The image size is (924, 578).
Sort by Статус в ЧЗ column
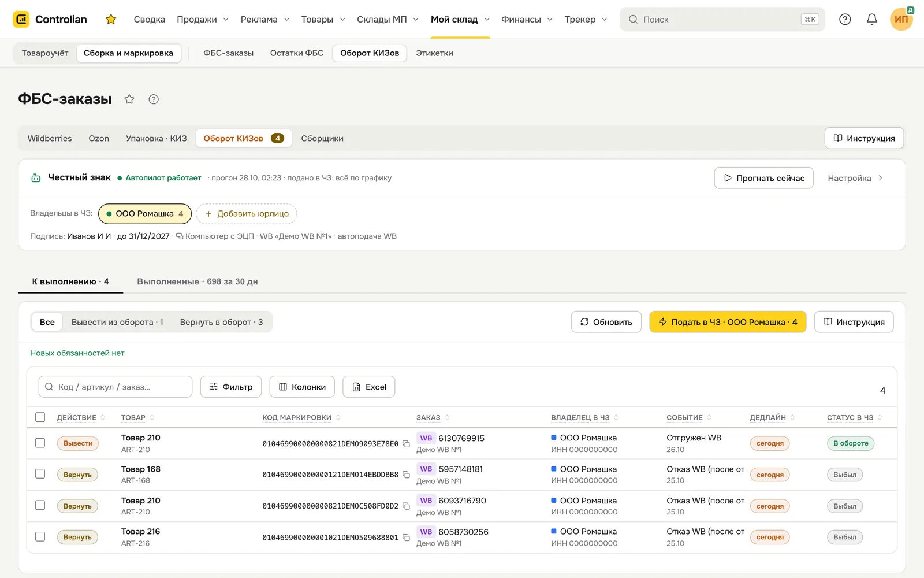(854, 417)
